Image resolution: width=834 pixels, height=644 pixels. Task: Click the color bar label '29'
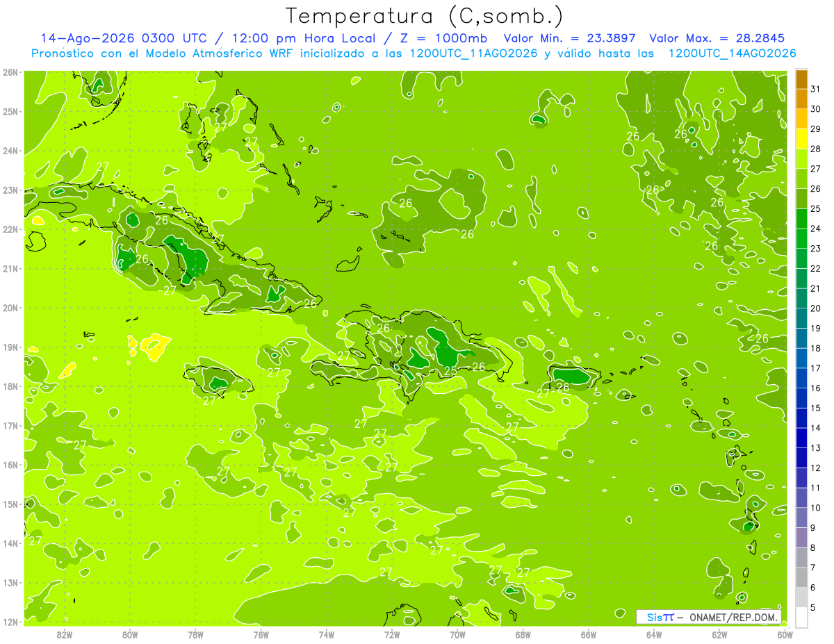pos(815,129)
